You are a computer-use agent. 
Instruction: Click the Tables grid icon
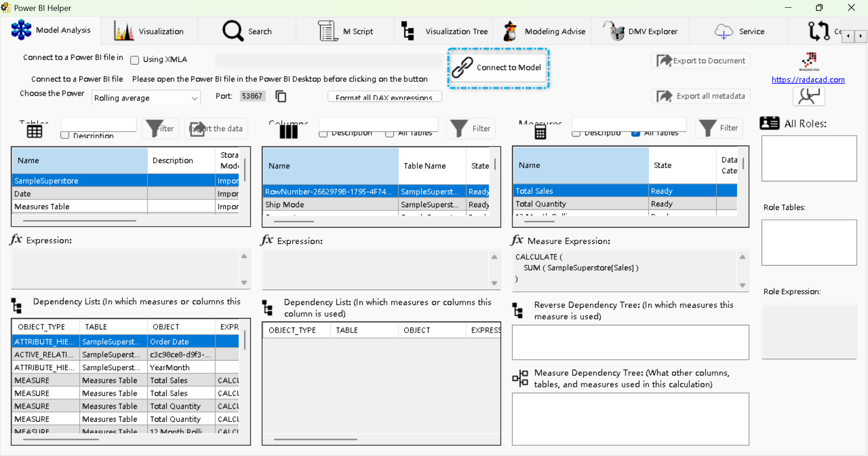coord(34,132)
